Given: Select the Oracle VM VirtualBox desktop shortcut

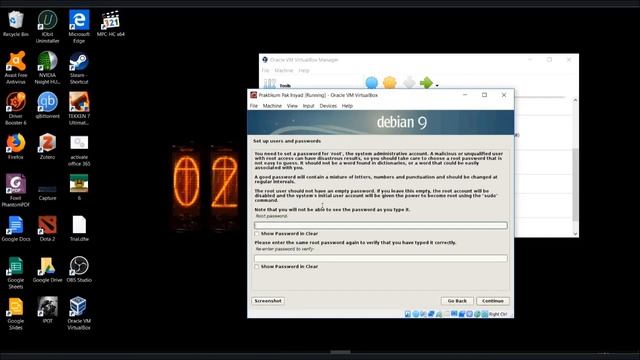Looking at the screenshot, I should [x=79, y=313].
